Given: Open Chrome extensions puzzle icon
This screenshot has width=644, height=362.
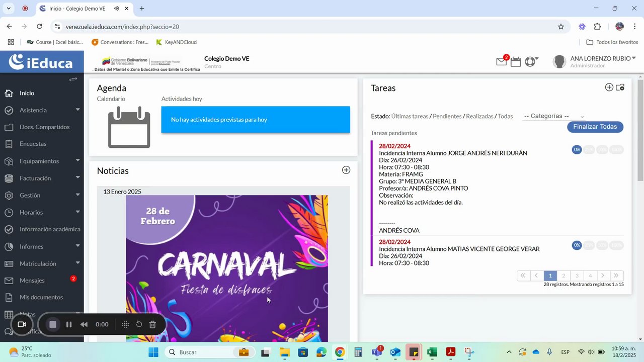Looking at the screenshot, I should coord(598,27).
